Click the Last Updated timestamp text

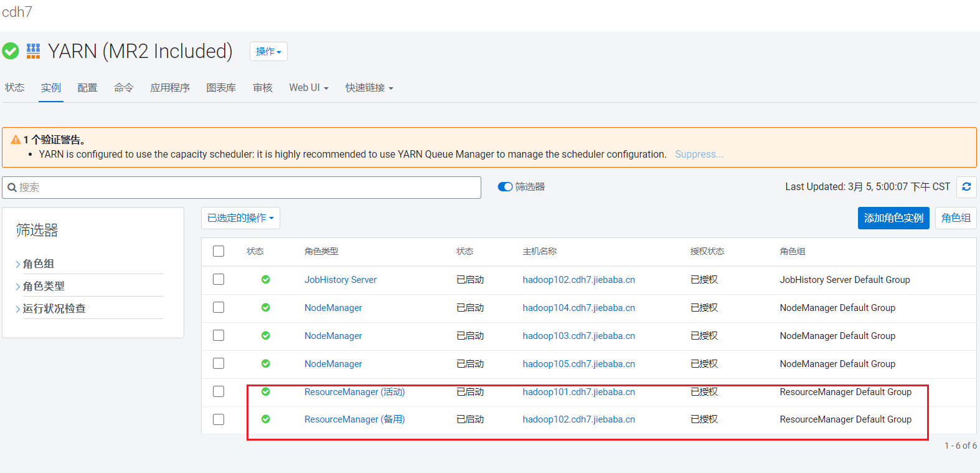867,187
